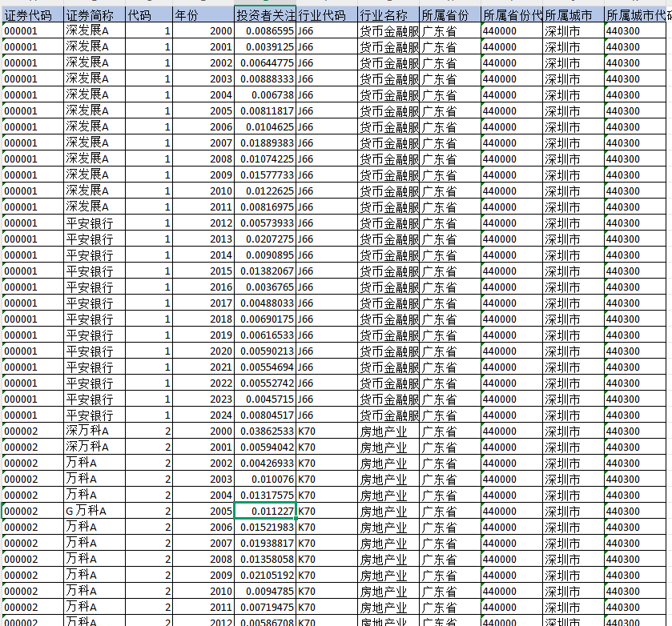Select the 深发展A cell in the 2011 row

pos(94,207)
